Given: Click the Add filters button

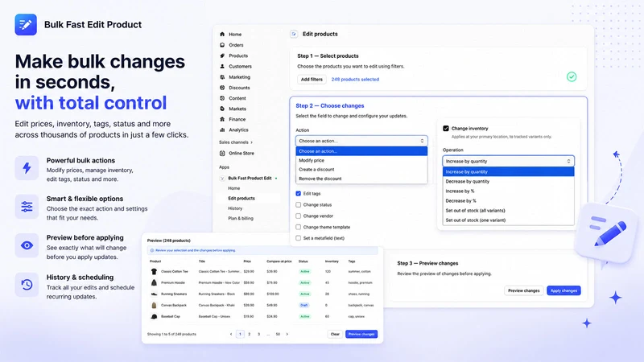Looking at the screenshot, I should pyautogui.click(x=312, y=79).
